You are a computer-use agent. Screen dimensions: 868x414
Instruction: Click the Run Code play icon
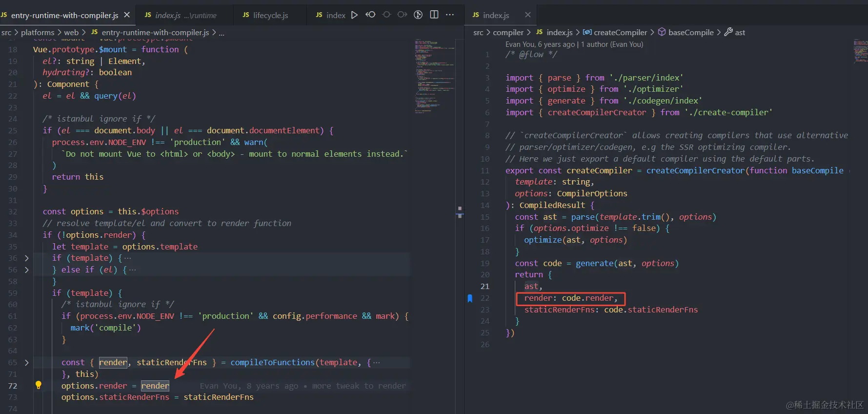pos(355,15)
